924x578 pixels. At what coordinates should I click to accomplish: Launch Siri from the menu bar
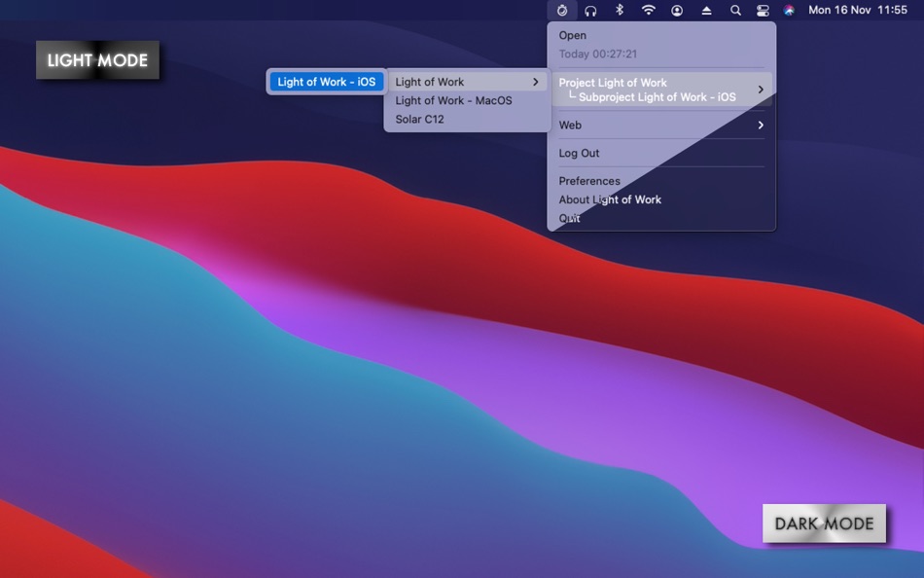pos(789,10)
